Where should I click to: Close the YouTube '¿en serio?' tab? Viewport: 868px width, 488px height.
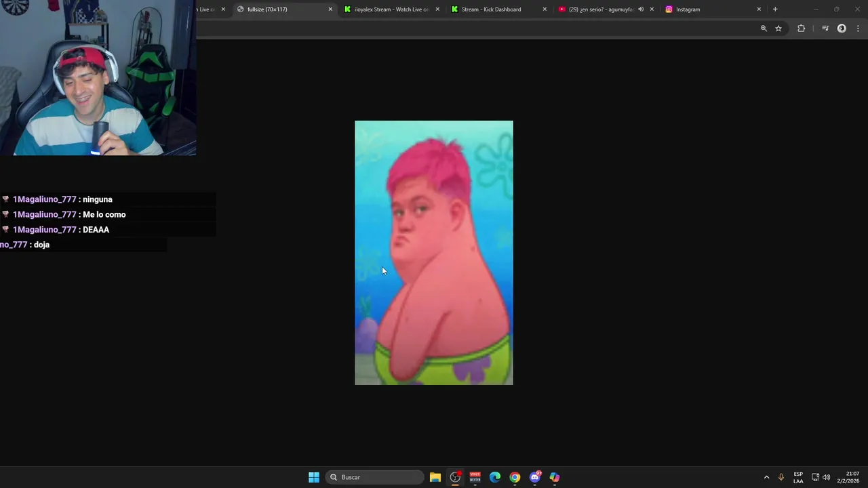[x=652, y=9]
